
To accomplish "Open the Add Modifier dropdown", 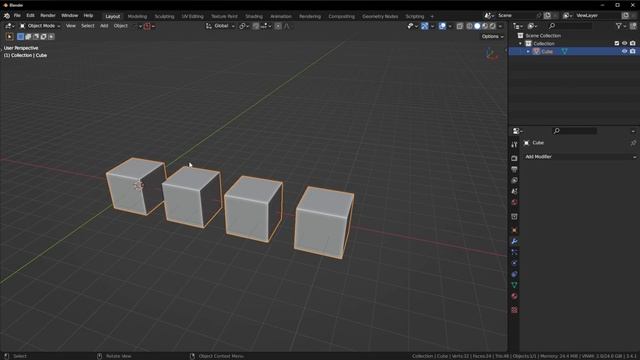I will pyautogui.click(x=580, y=157).
